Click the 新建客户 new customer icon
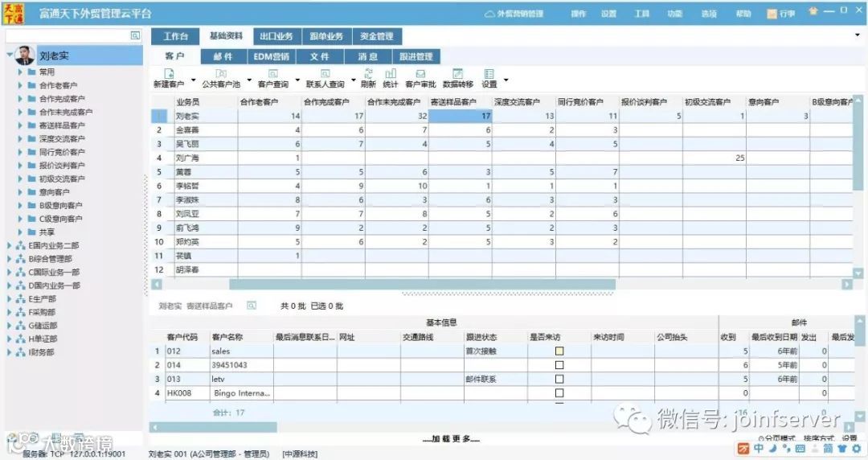The height and width of the screenshot is (460, 868). 169,73
